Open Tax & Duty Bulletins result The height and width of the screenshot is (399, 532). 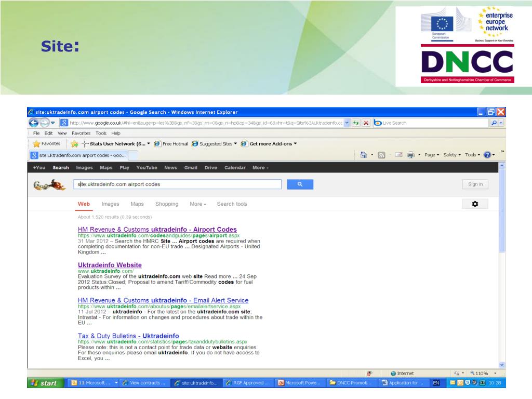point(128,336)
